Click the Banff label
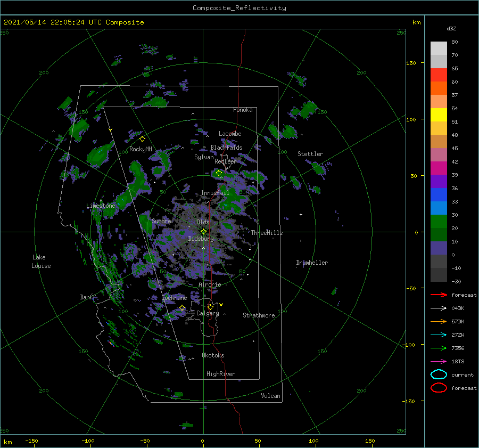479x448 pixels. coord(88,297)
